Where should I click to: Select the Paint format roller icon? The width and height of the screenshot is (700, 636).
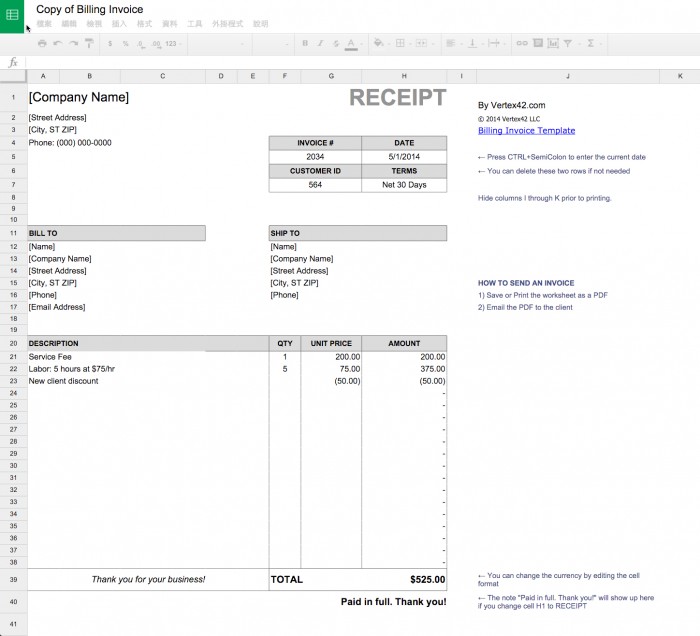pos(89,43)
